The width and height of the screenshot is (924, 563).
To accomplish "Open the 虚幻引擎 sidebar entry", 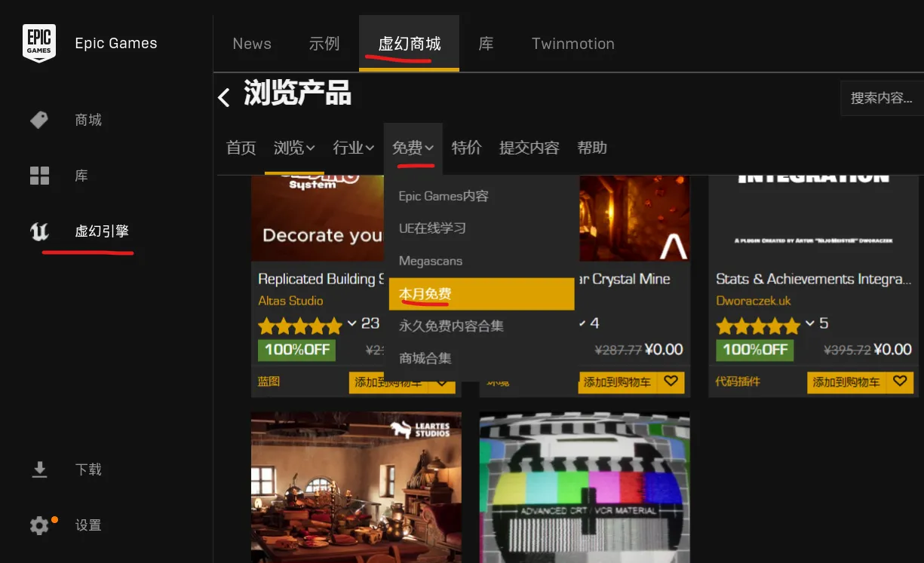I will pos(102,231).
